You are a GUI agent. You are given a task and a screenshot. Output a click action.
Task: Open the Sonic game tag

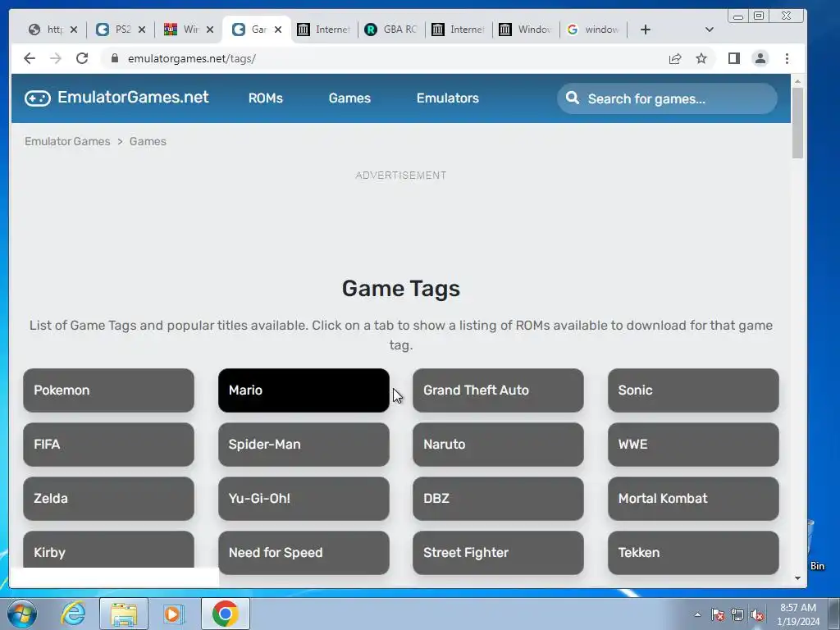click(x=693, y=390)
